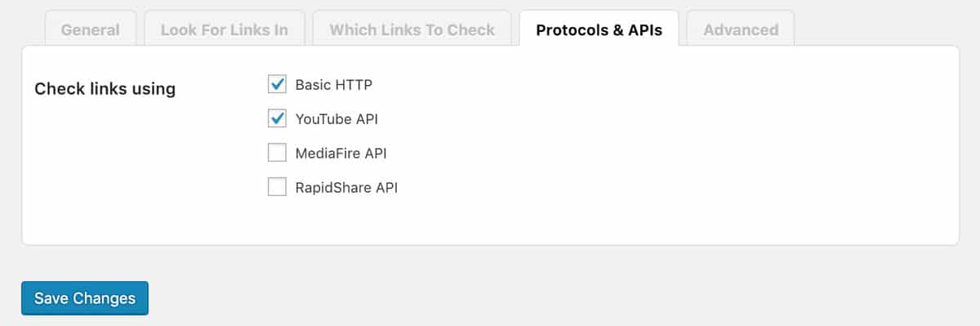Click the 'Basic HTTP' label text

pos(334,84)
